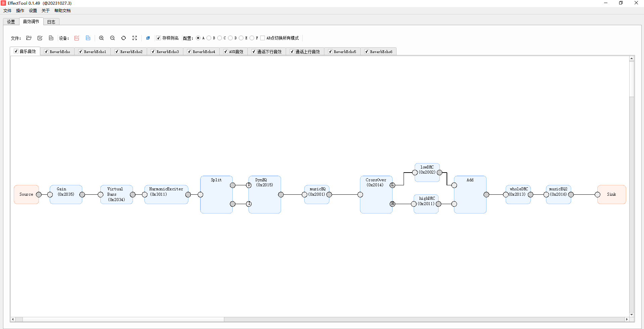
Task: Click the Sink node
Action: coord(611,194)
